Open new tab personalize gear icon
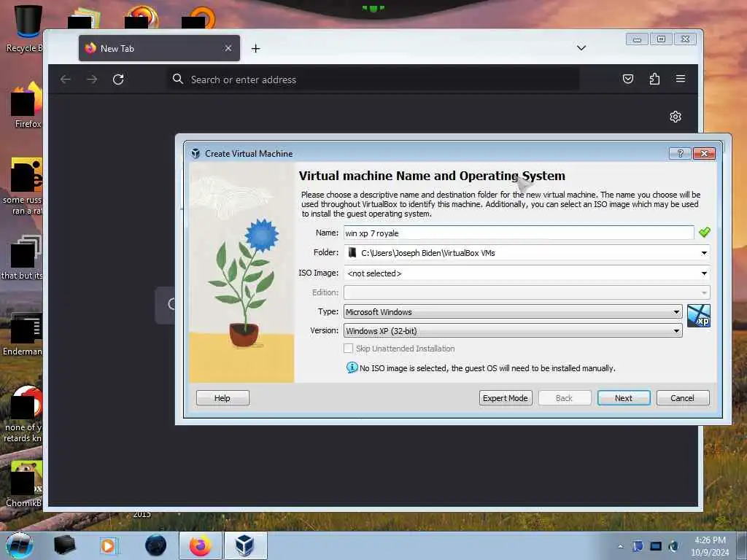The height and width of the screenshot is (560, 747). (x=676, y=117)
